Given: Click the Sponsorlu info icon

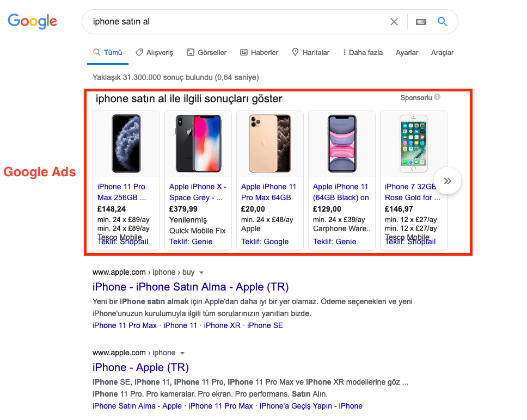Looking at the screenshot, I should pyautogui.click(x=437, y=97).
